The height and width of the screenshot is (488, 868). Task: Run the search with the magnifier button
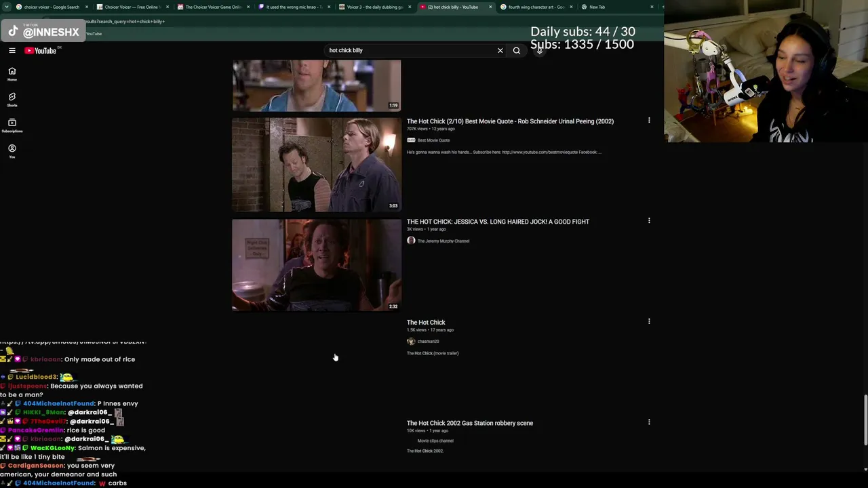(x=517, y=50)
